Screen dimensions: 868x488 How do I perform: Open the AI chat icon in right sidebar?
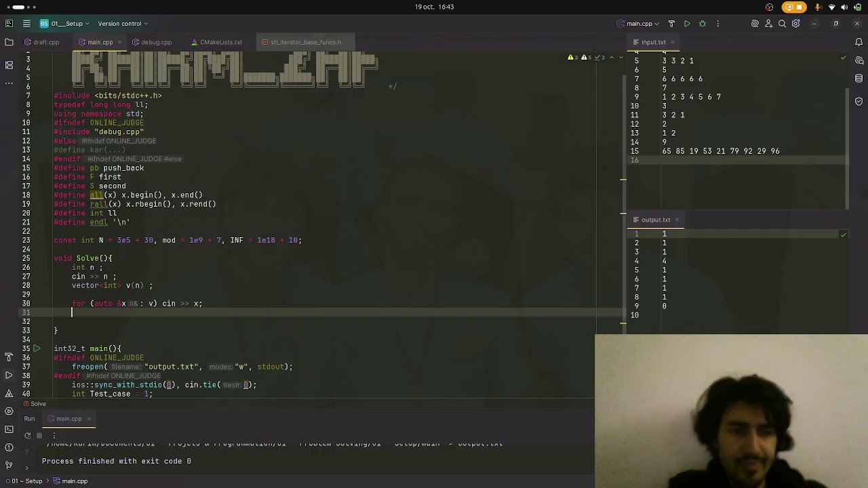click(x=859, y=60)
